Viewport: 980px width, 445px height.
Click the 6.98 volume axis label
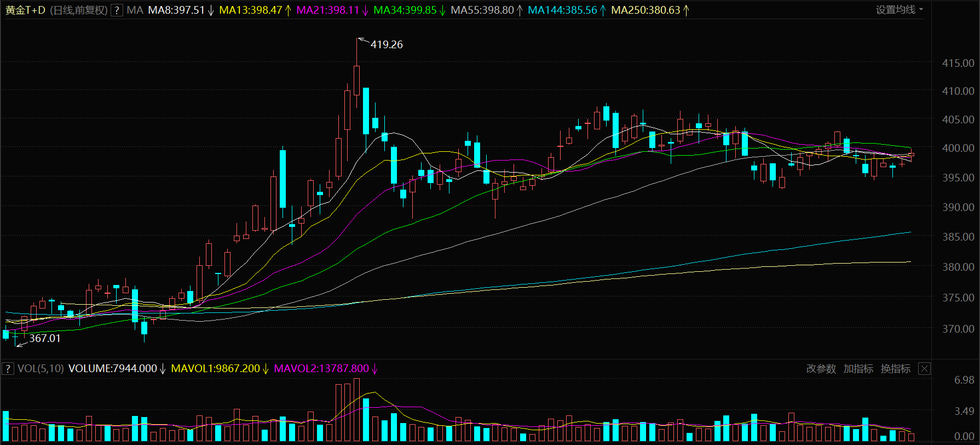964,380
